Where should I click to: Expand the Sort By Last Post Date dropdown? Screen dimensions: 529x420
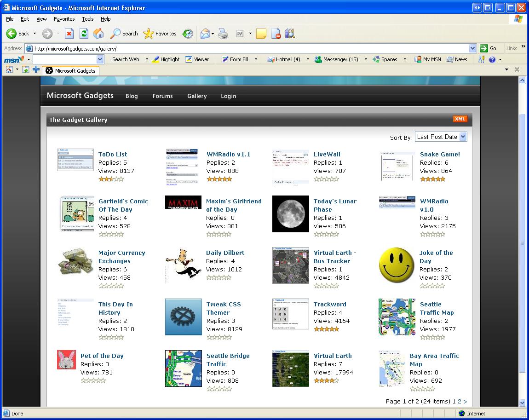[x=463, y=137]
